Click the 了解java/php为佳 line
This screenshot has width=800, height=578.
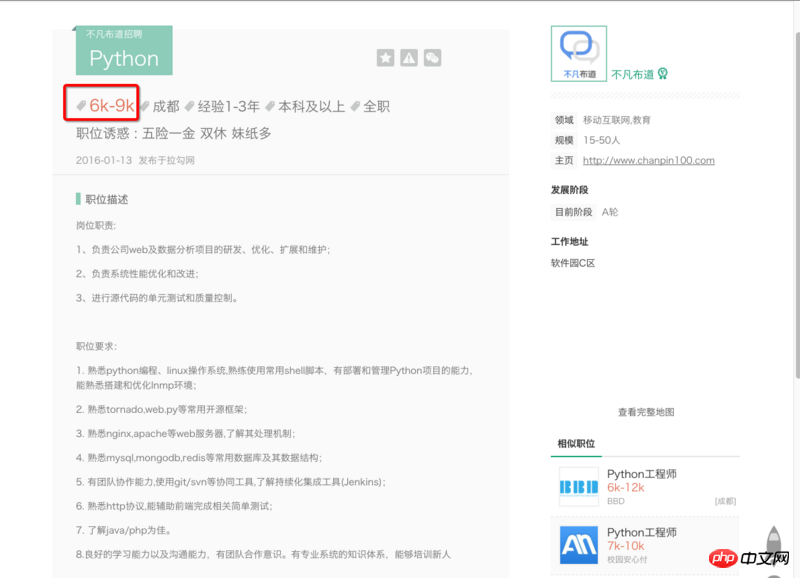pos(123,530)
